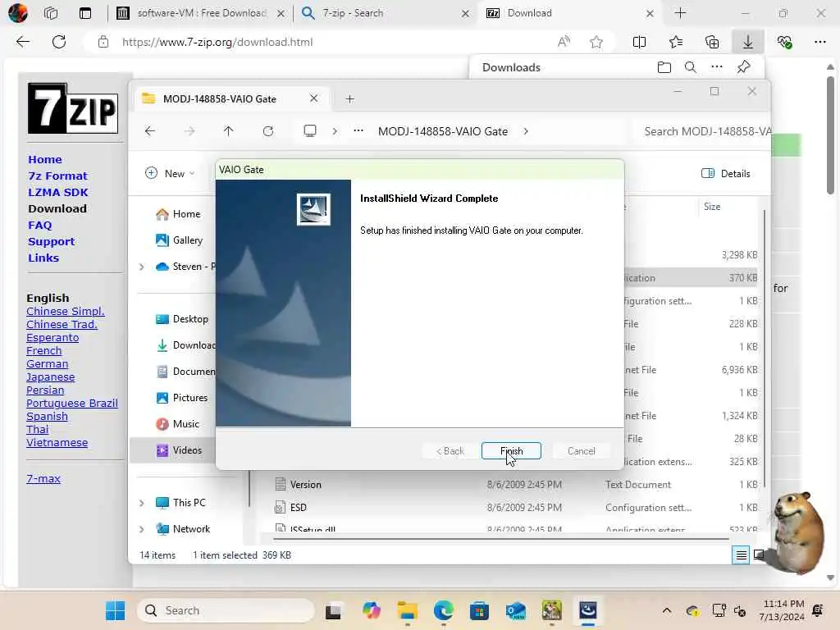The image size is (840, 630).
Task: Click Finish in the VAIO Gate wizard
Action: pos(511,451)
